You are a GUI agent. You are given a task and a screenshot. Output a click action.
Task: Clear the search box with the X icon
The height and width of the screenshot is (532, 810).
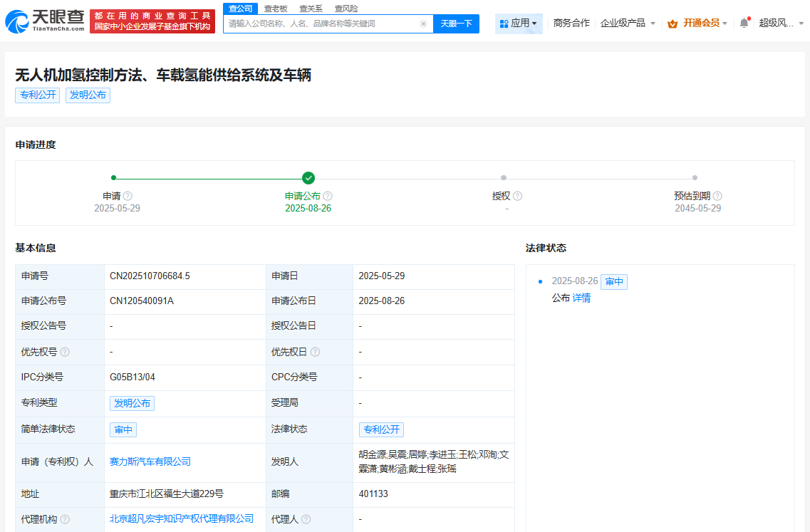tap(423, 24)
